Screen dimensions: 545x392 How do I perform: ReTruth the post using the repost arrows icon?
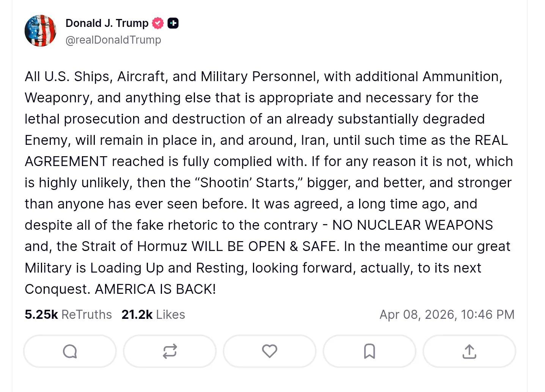(170, 351)
